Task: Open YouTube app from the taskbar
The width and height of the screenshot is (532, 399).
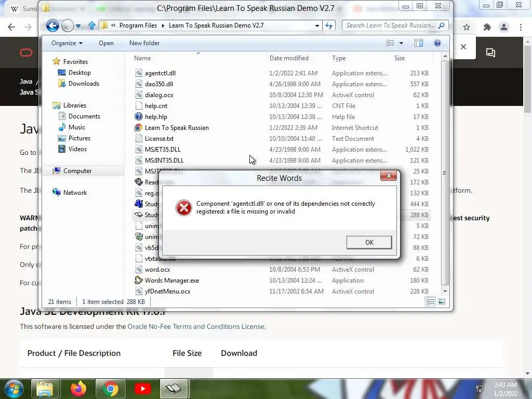Action: pyautogui.click(x=143, y=389)
